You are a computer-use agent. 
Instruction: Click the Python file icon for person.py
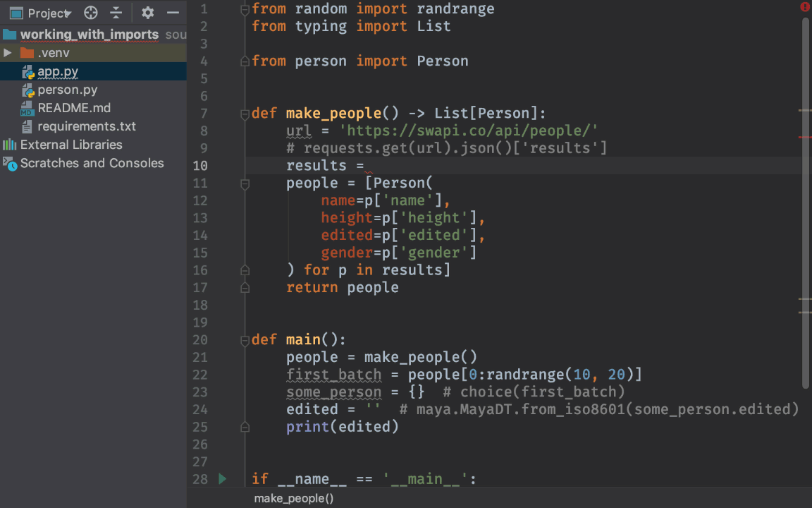pos(28,91)
